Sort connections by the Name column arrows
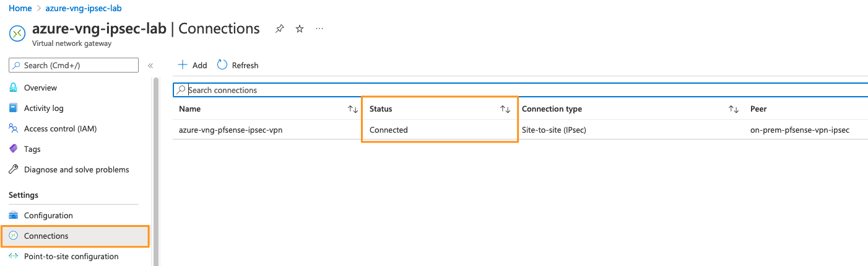Screen dimensions: 868x266 [353, 109]
